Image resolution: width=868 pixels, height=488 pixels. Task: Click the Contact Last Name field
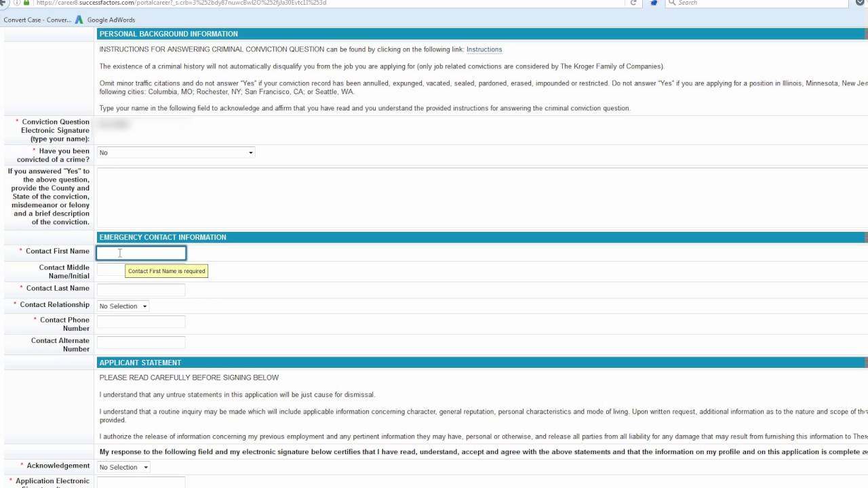coord(141,290)
